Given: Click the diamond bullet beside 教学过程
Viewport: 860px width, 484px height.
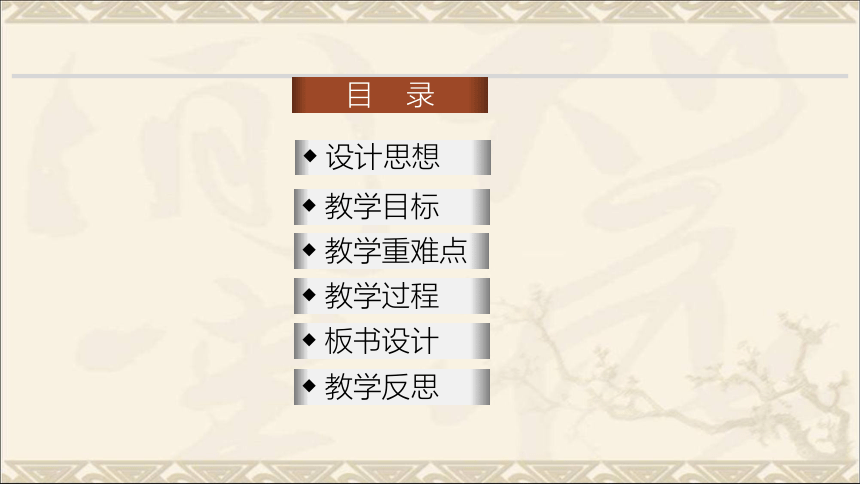Looking at the screenshot, I should tap(309, 295).
